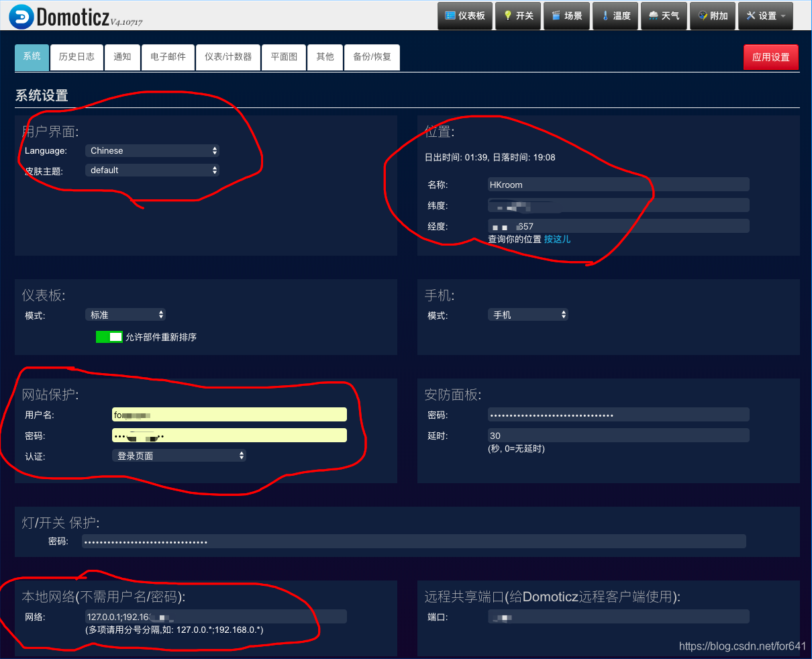The height and width of the screenshot is (659, 812).
Task: Click the 纬度 latitude input field
Action: coord(619,205)
